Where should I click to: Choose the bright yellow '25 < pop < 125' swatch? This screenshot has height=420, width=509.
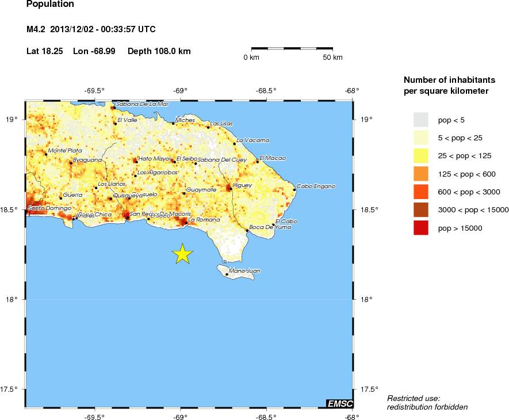pyautogui.click(x=421, y=156)
